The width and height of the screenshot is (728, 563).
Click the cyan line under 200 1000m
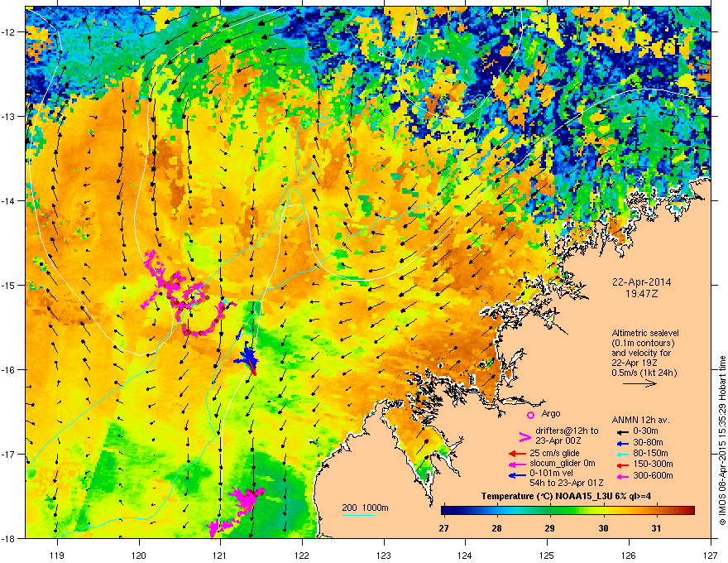[x=358, y=515]
